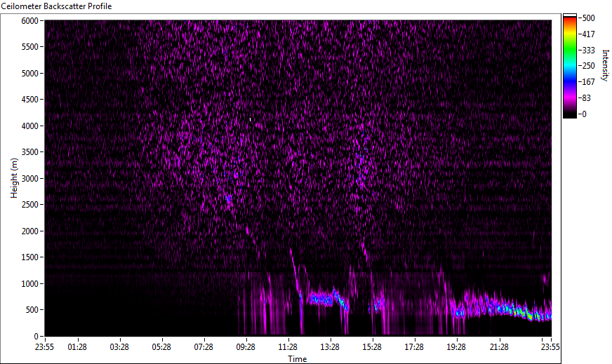Select the 2500 height axis value

29,205
